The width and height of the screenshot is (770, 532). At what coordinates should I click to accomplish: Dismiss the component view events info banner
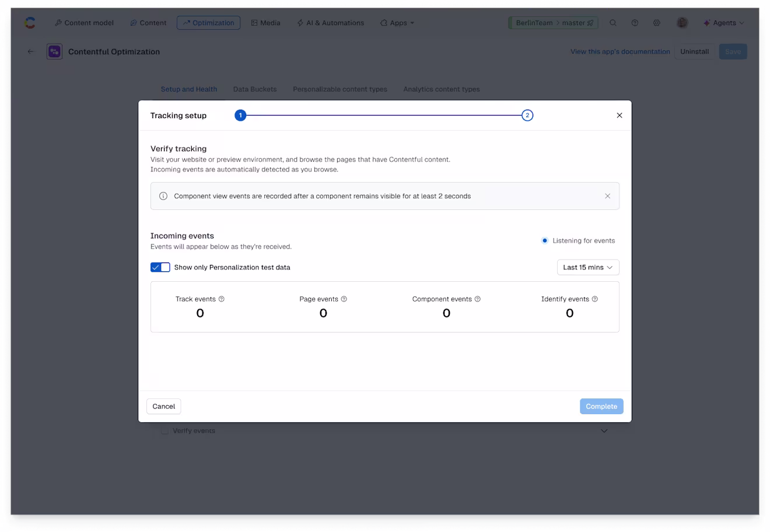[x=607, y=196]
